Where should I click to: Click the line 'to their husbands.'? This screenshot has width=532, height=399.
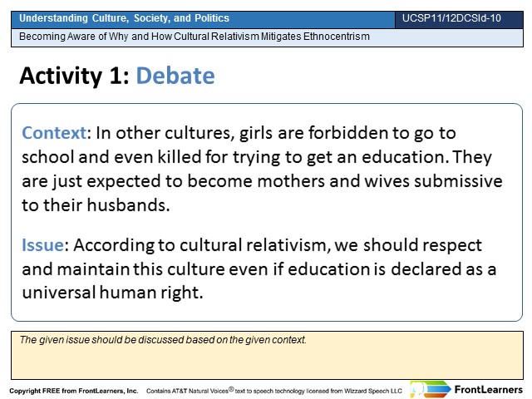tap(96, 205)
